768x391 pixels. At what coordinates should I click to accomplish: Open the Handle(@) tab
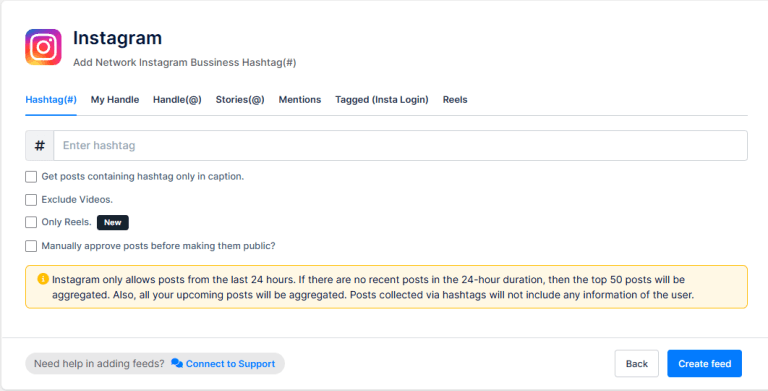[177, 99]
